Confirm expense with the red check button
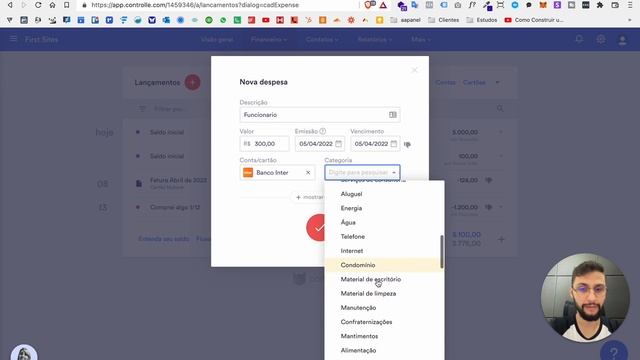Screen dimensions: 640x360 point(318,227)
